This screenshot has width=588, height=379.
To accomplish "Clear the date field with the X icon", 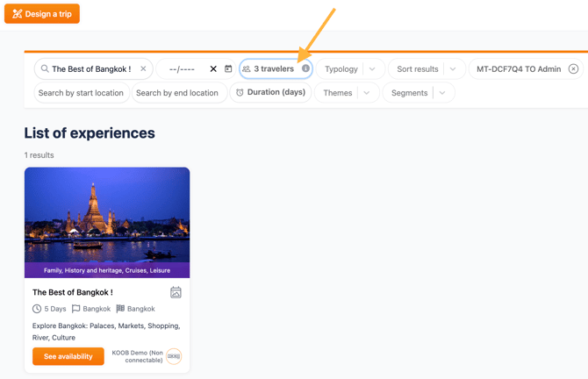I will pyautogui.click(x=213, y=69).
